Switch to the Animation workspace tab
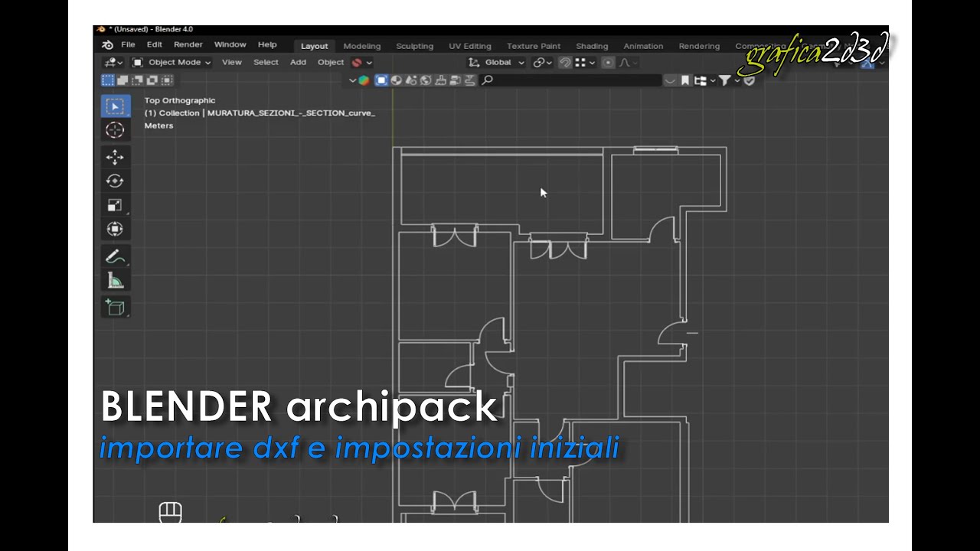Viewport: 980px width, 551px height. click(643, 46)
